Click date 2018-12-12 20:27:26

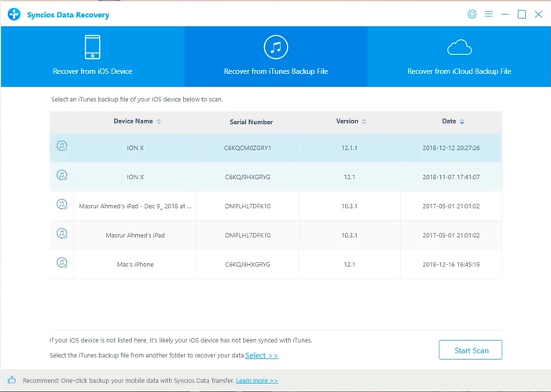pos(451,148)
